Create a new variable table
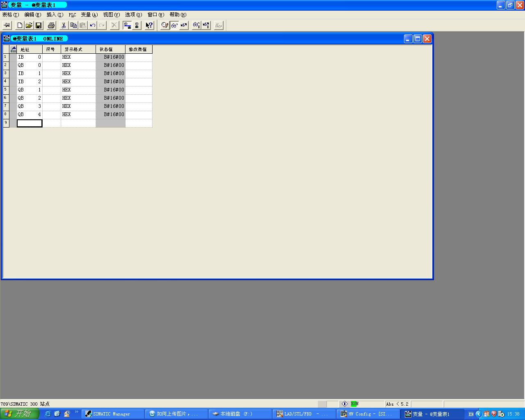The height and width of the screenshot is (420, 525). coord(20,25)
